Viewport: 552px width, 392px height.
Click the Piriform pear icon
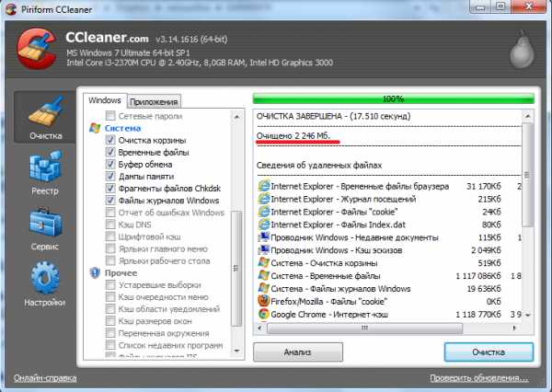point(523,50)
